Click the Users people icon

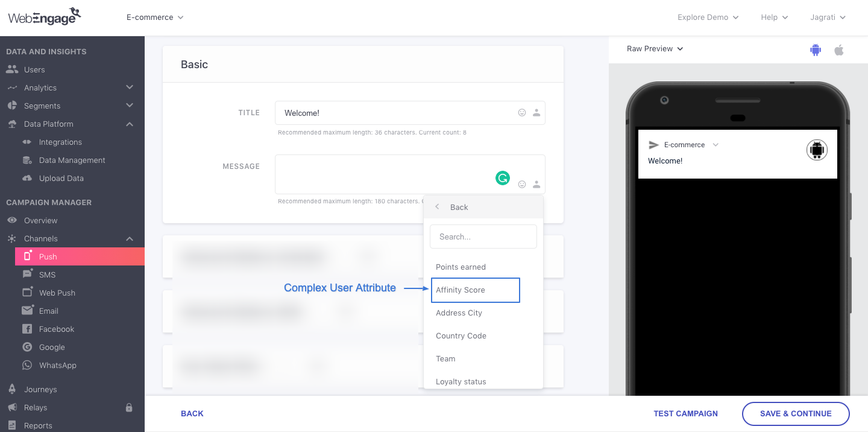11,69
